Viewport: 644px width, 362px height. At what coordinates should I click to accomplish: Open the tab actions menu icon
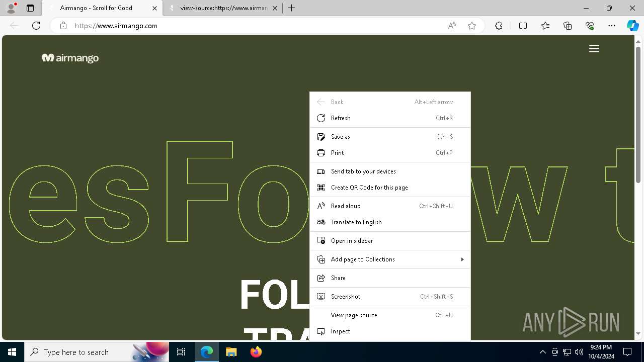(x=30, y=8)
